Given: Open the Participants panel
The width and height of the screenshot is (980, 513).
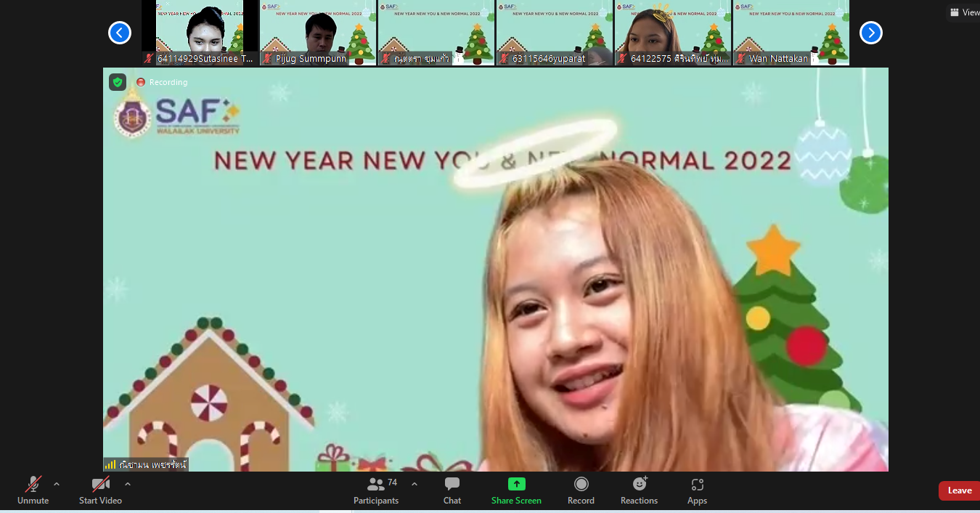Looking at the screenshot, I should [x=376, y=490].
